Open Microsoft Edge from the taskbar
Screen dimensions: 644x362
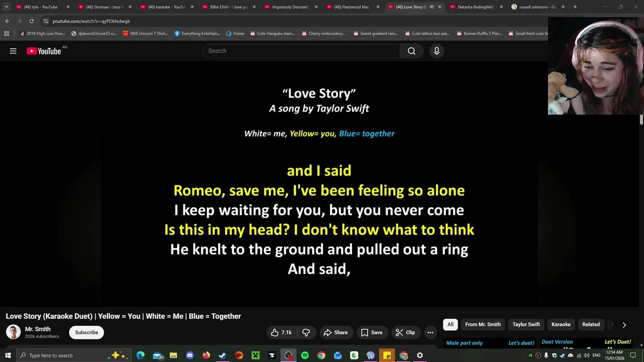point(140,355)
